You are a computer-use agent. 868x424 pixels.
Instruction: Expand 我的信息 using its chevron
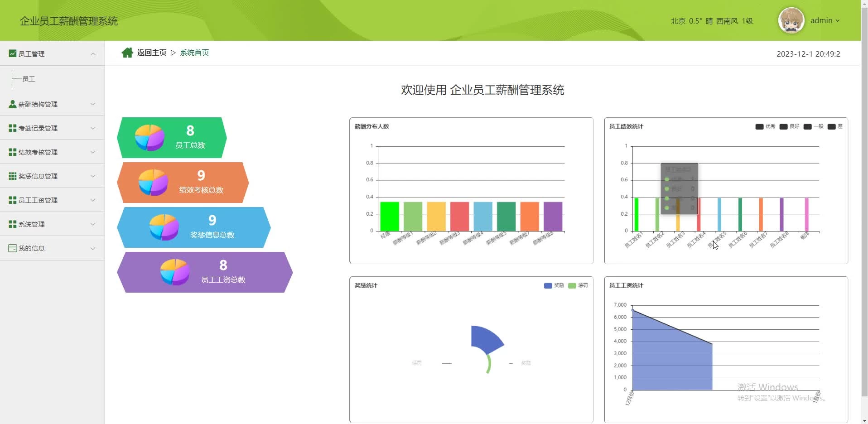93,248
